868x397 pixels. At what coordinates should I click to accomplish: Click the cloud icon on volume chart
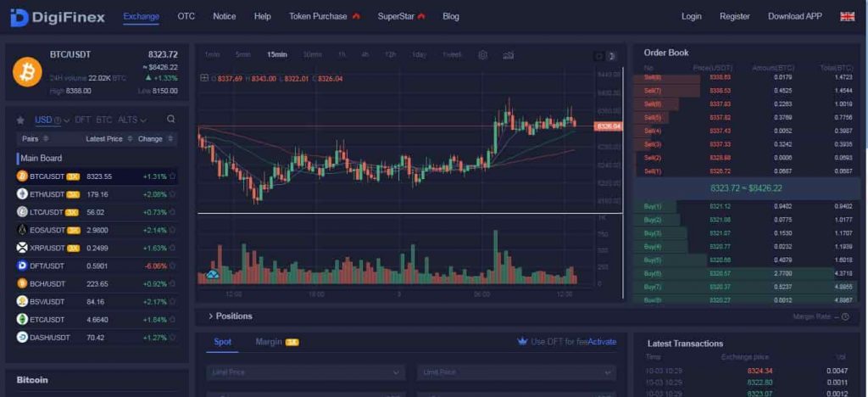click(213, 273)
